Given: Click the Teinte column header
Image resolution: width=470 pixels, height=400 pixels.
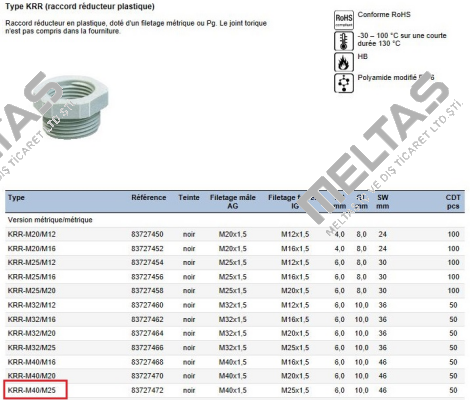Looking at the screenshot, I should (189, 197).
